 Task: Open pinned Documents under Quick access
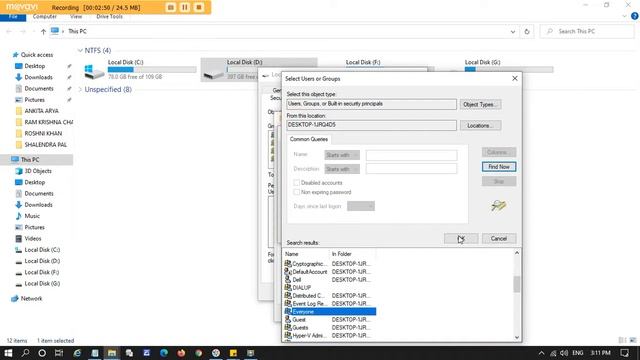39,89
